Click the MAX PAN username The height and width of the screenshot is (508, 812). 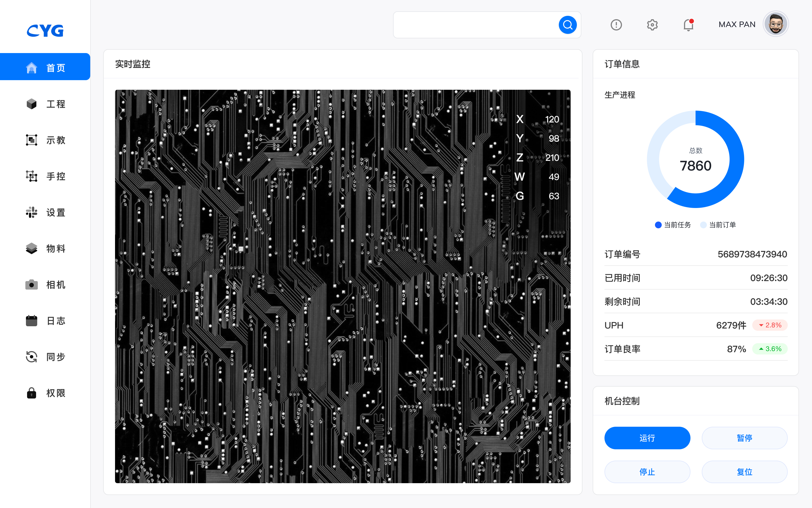737,25
